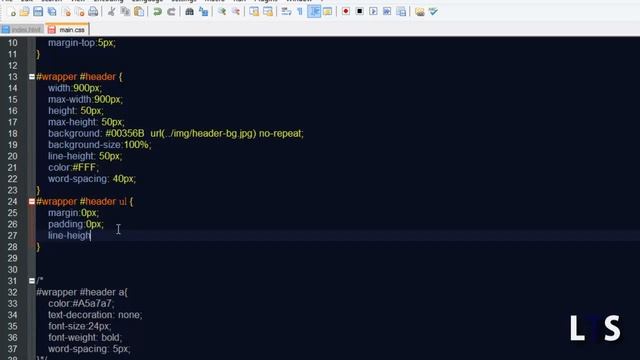
Task: Click 'background-size:100%;' declaration
Action: click(100, 145)
